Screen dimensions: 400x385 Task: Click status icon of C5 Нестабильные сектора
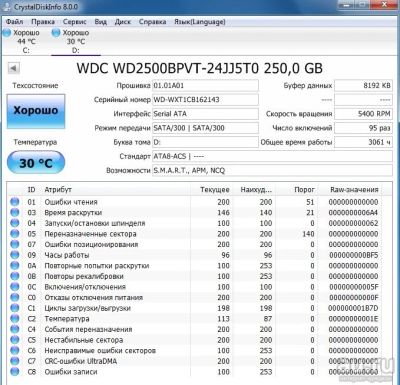[15, 340]
